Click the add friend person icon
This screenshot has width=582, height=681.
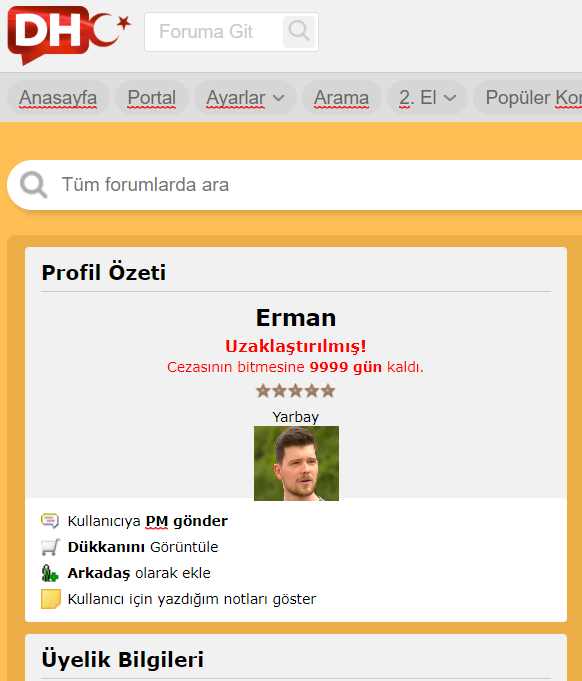click(x=50, y=573)
